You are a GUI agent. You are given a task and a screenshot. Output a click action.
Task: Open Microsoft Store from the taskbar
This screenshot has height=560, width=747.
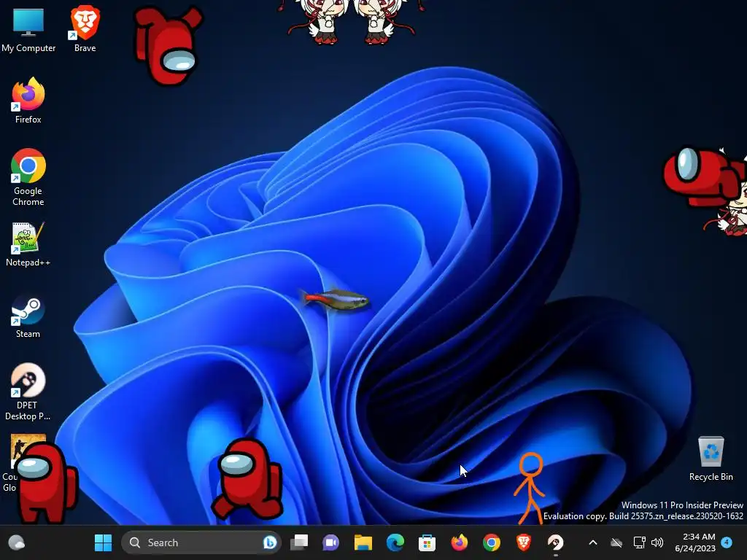point(427,542)
